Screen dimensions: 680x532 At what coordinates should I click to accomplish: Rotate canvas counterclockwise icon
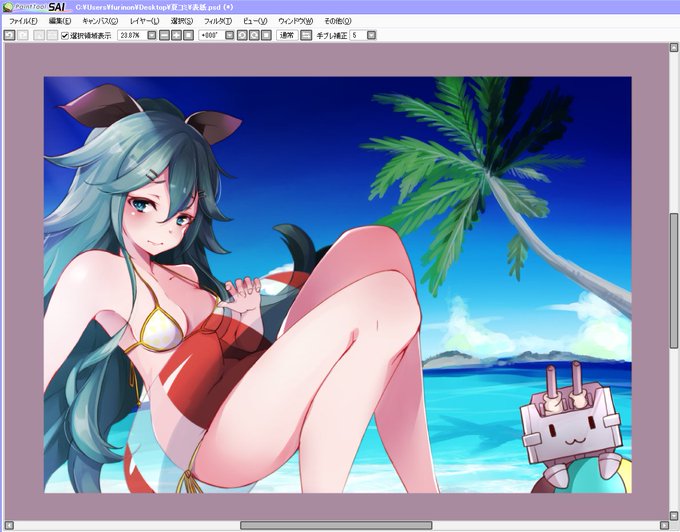click(x=242, y=36)
